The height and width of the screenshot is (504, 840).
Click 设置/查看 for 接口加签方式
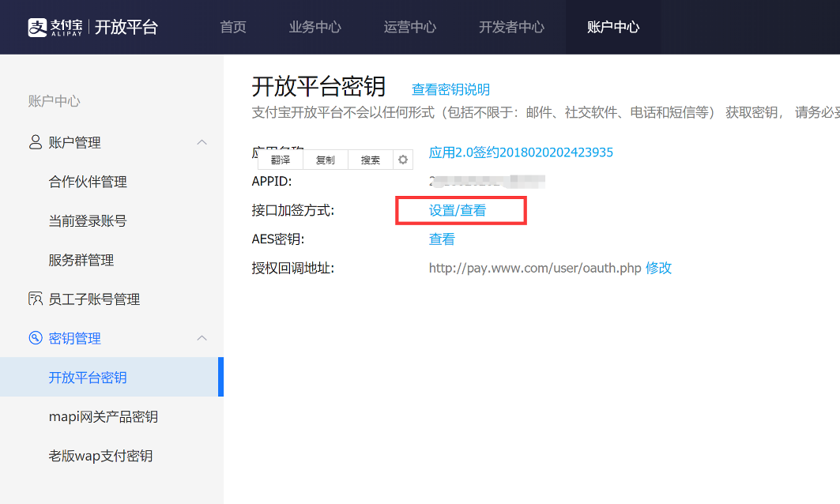[x=459, y=209]
